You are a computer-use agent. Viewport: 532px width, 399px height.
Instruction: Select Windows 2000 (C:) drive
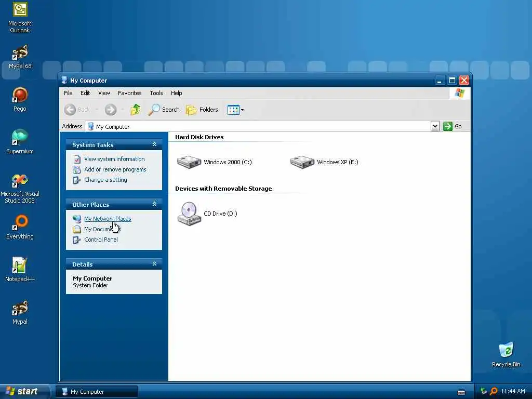pyautogui.click(x=215, y=162)
